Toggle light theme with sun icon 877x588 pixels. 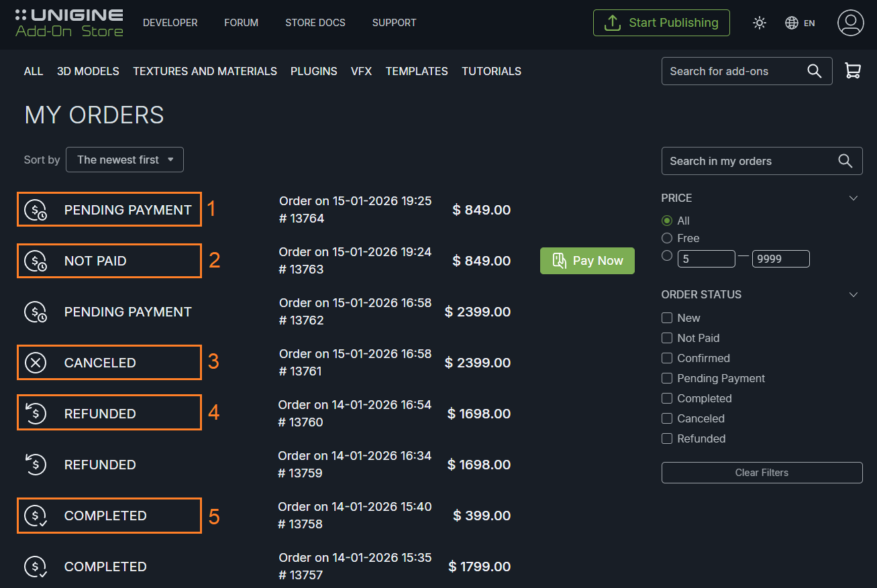(x=760, y=23)
